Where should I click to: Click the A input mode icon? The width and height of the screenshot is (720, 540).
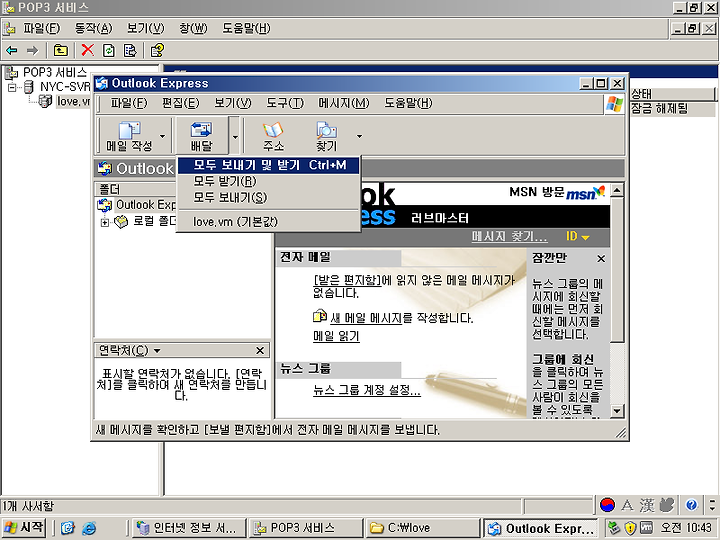tap(627, 505)
